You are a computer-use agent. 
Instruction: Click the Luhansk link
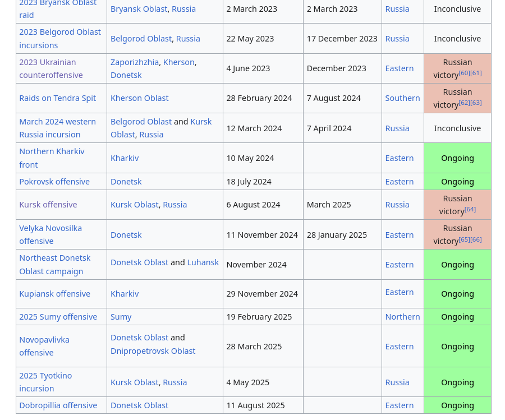click(203, 262)
